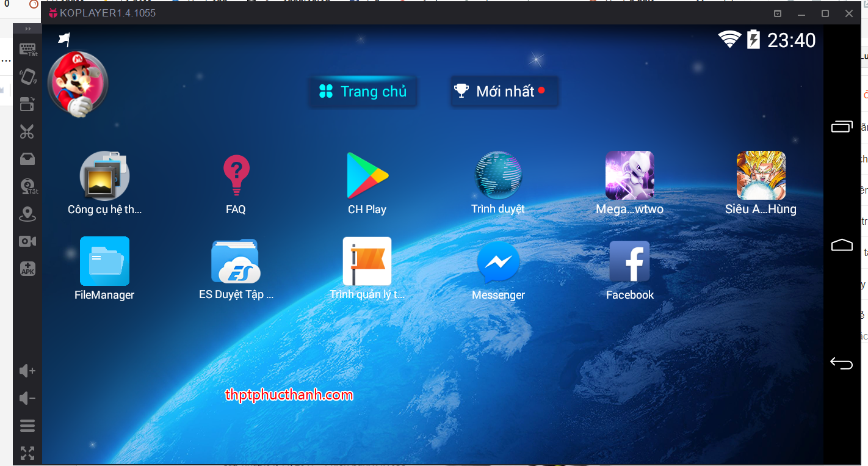Open the Trình duyệt browser app
868x466 pixels.
(498, 183)
